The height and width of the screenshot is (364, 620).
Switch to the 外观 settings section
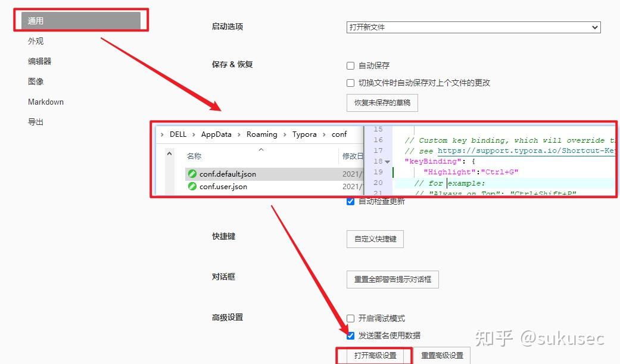click(x=35, y=40)
